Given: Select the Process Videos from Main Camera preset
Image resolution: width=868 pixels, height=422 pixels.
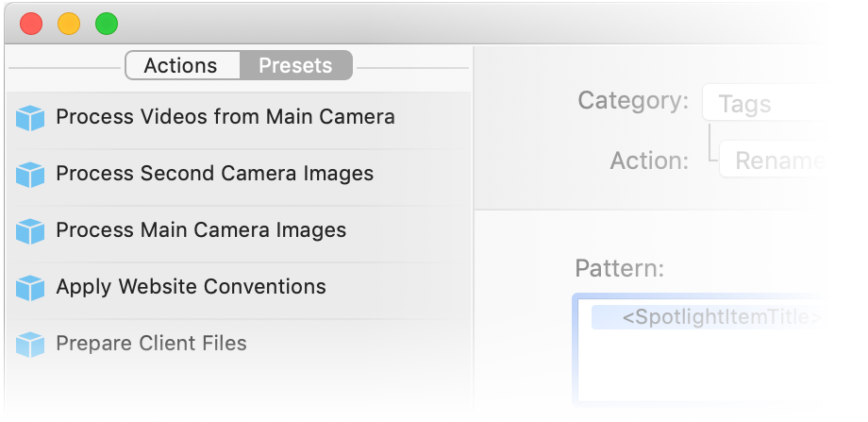Looking at the screenshot, I should [225, 117].
